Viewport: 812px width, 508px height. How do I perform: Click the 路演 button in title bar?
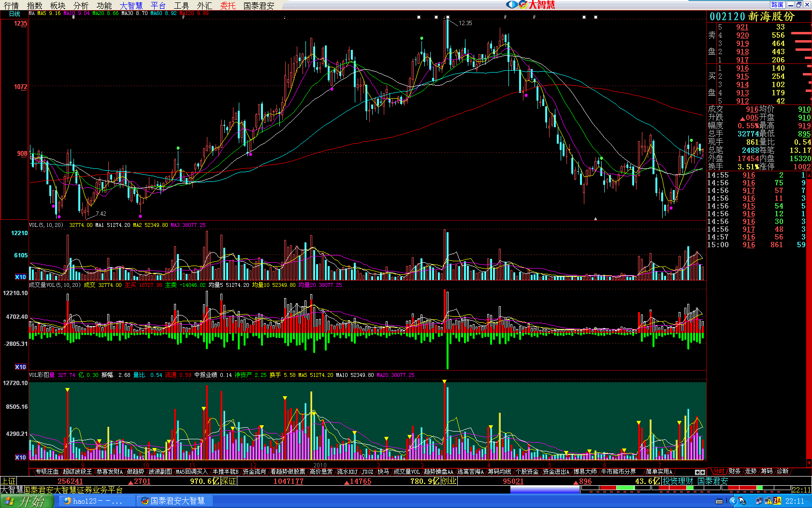[x=777, y=4]
